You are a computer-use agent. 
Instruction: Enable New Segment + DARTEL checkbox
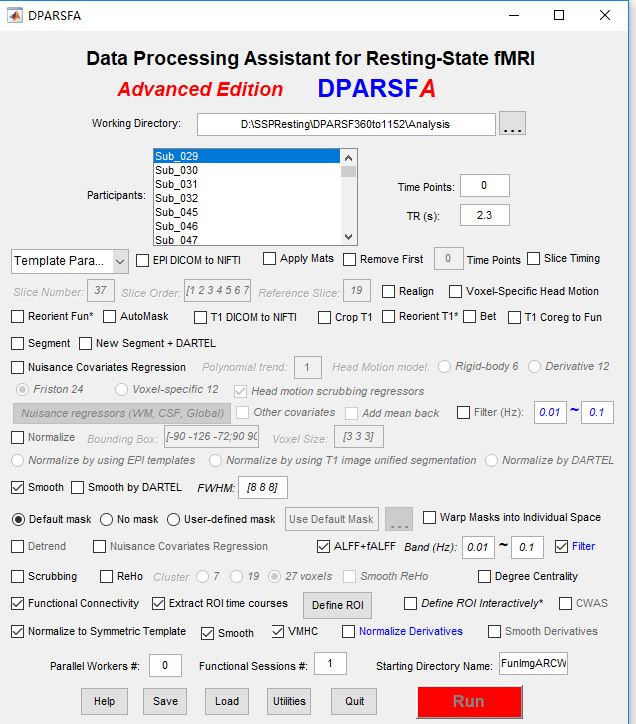coord(85,343)
